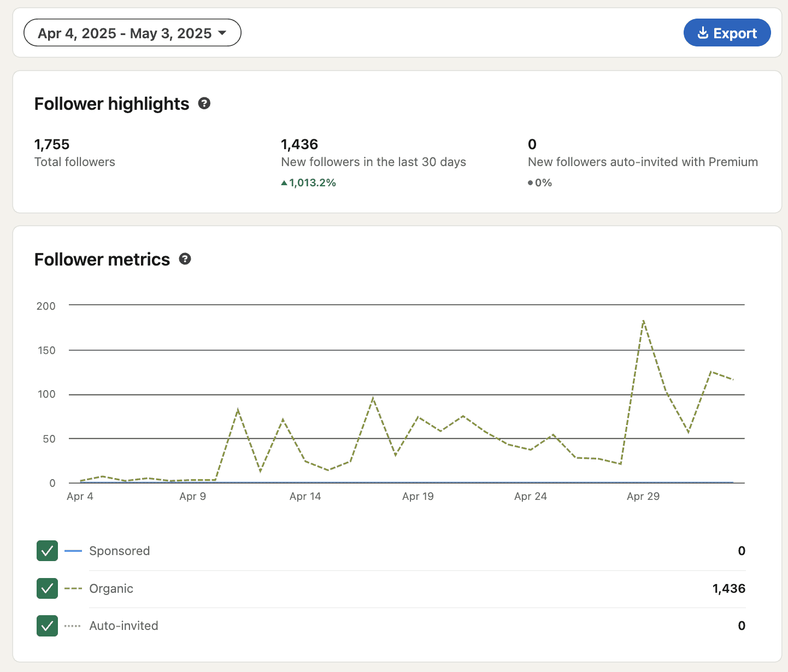
Task: Open the Apr 4 – May 3 date range dropdown
Action: 132,33
